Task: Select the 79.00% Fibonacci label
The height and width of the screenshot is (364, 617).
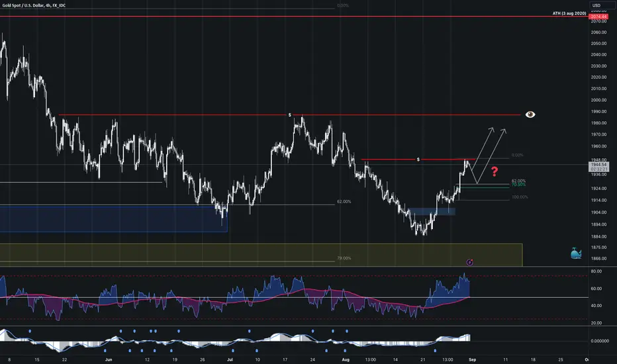Action: (344, 258)
